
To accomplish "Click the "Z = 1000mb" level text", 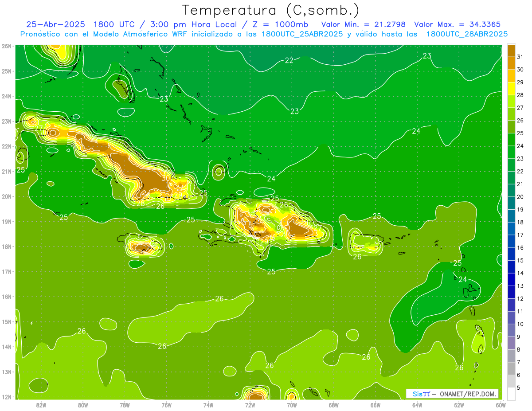I will 282,24.
